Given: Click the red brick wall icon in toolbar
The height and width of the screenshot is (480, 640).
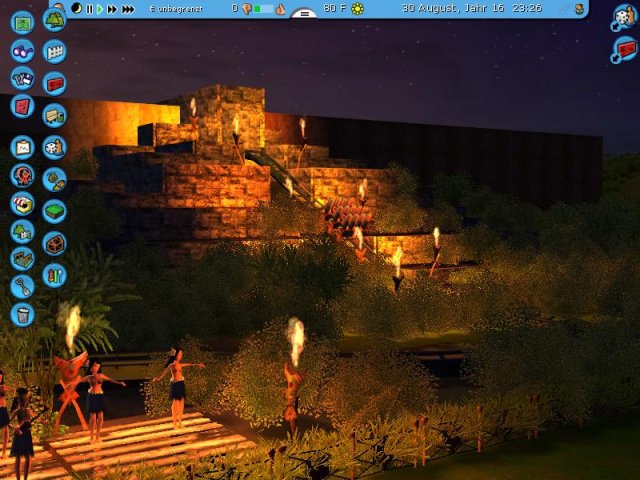Looking at the screenshot, I should point(55,84).
